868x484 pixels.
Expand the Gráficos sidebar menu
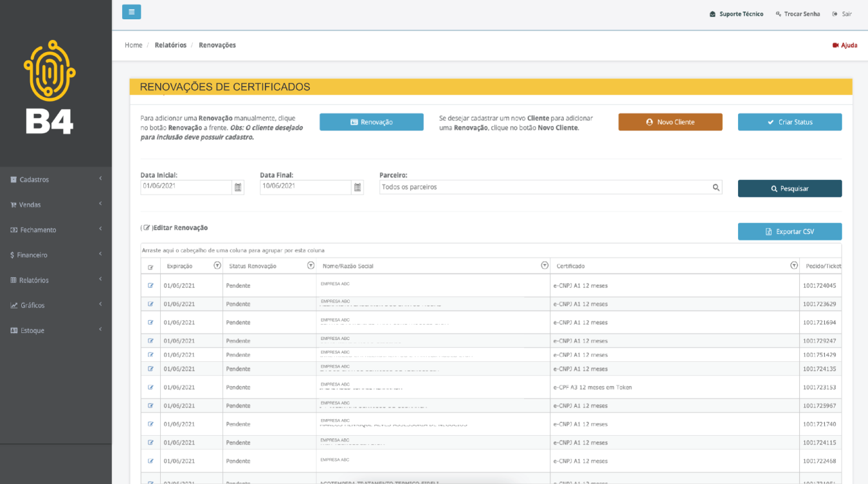pyautogui.click(x=56, y=305)
